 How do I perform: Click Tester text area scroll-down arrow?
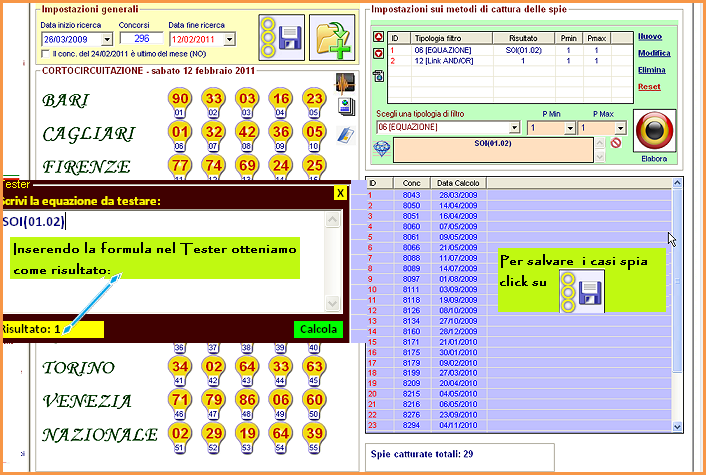tap(332, 303)
